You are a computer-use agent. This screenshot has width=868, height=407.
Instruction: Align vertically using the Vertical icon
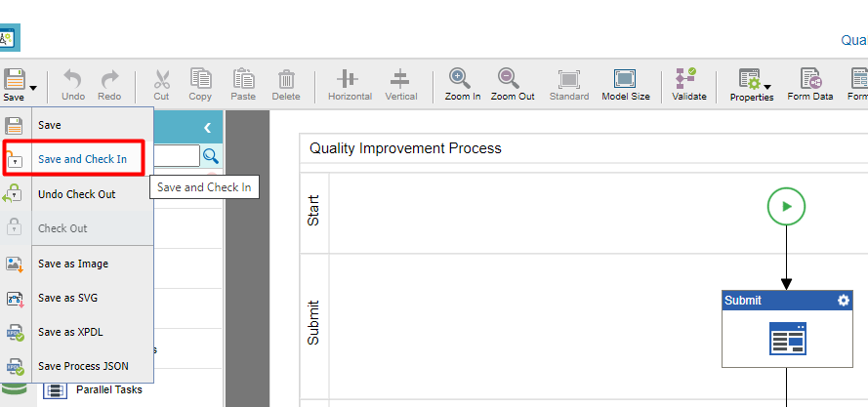(x=400, y=80)
